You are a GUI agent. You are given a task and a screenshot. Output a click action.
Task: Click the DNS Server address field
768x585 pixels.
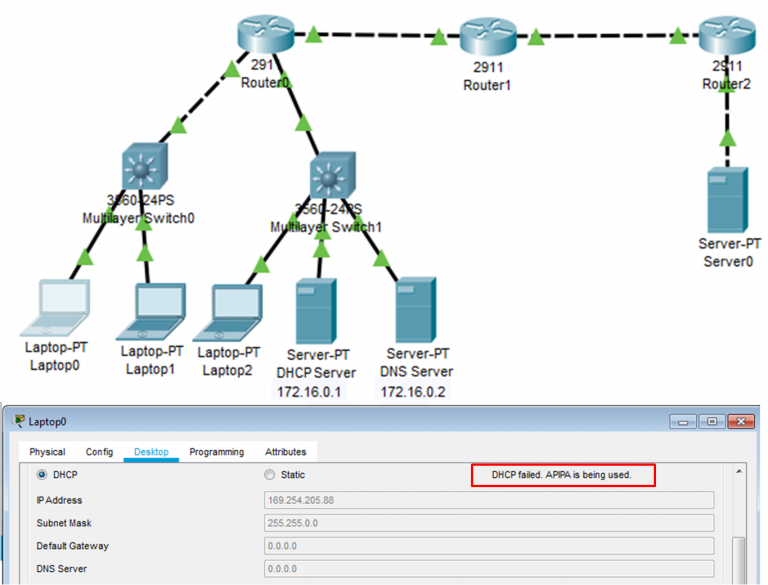pyautogui.click(x=489, y=568)
